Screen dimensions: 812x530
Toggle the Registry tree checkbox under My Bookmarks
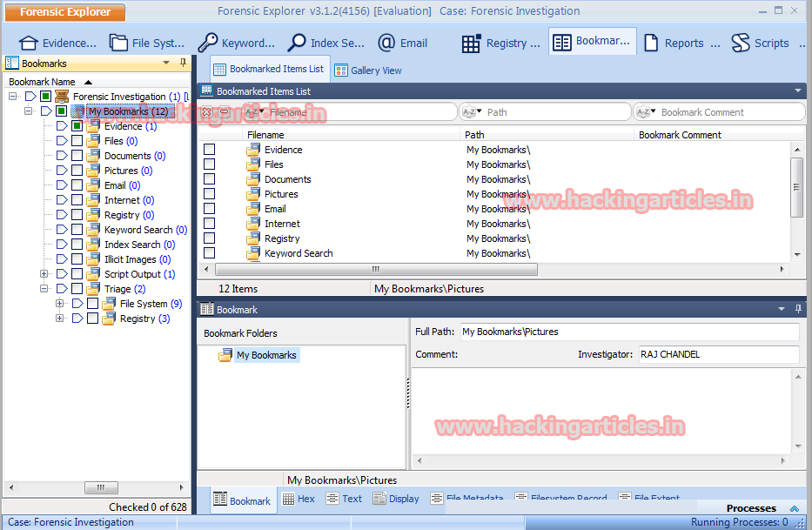pyautogui.click(x=77, y=214)
